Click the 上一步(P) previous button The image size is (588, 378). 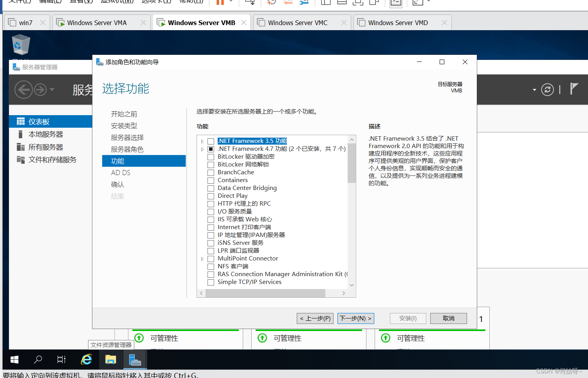tap(315, 318)
